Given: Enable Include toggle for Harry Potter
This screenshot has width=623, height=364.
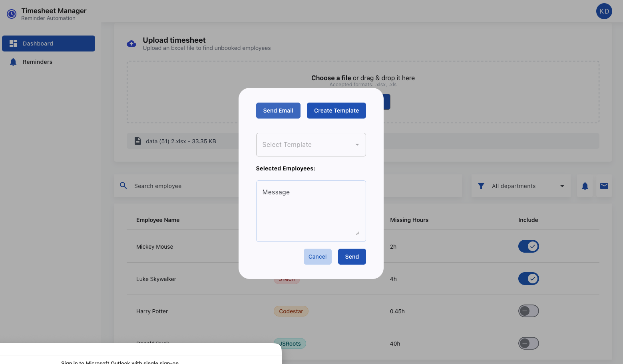Looking at the screenshot, I should click(528, 311).
